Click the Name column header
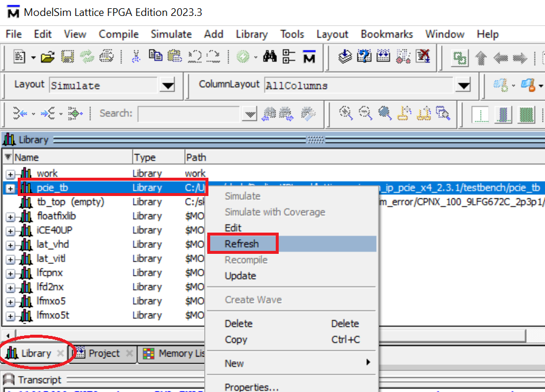The image size is (545, 392). pos(72,158)
